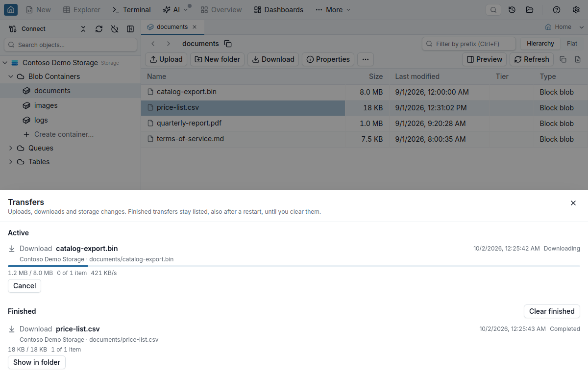Switch to Hierarchy view
This screenshot has height=379, width=588.
pyautogui.click(x=540, y=44)
